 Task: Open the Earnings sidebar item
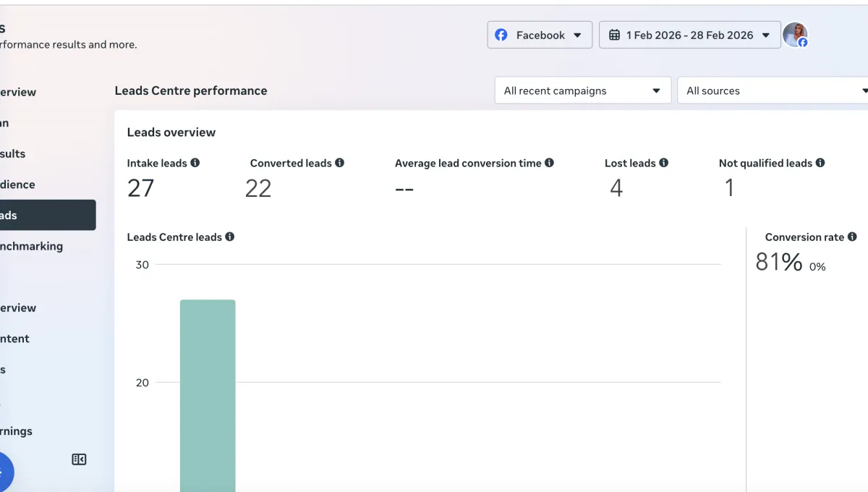(18, 431)
